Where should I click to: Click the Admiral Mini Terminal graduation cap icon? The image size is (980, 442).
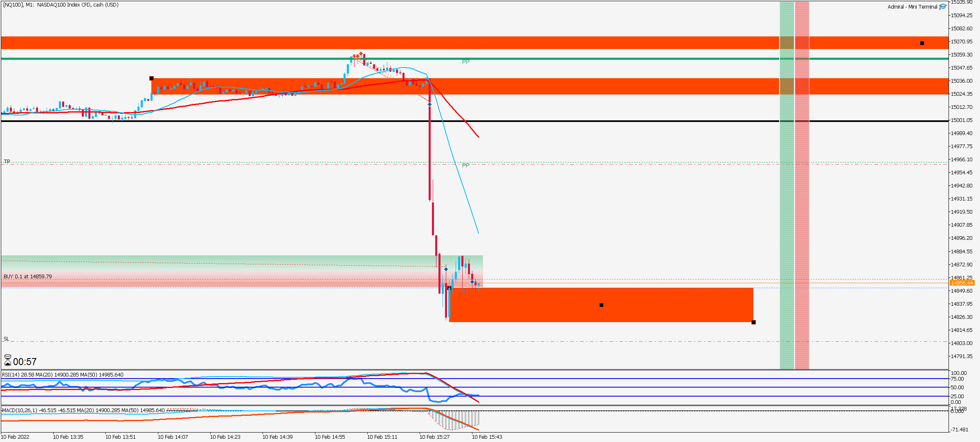click(x=943, y=7)
